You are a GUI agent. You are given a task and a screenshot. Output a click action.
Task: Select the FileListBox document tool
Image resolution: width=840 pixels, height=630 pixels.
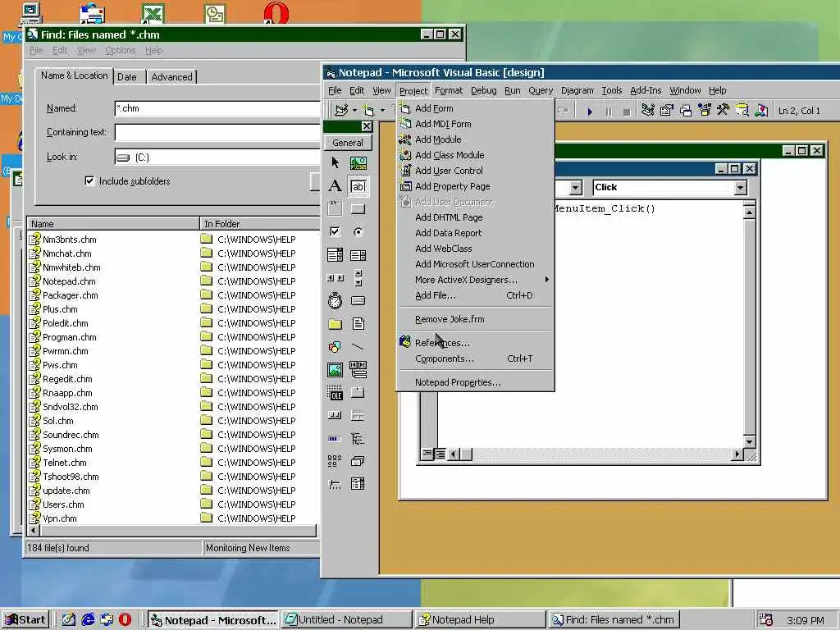(358, 323)
